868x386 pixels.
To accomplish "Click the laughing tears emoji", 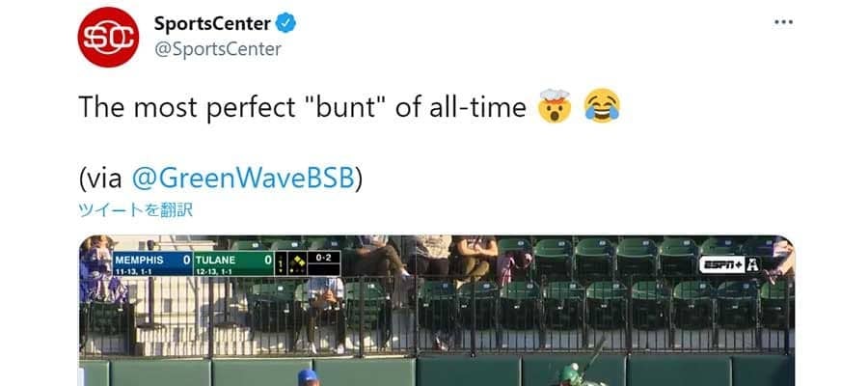I will [600, 108].
